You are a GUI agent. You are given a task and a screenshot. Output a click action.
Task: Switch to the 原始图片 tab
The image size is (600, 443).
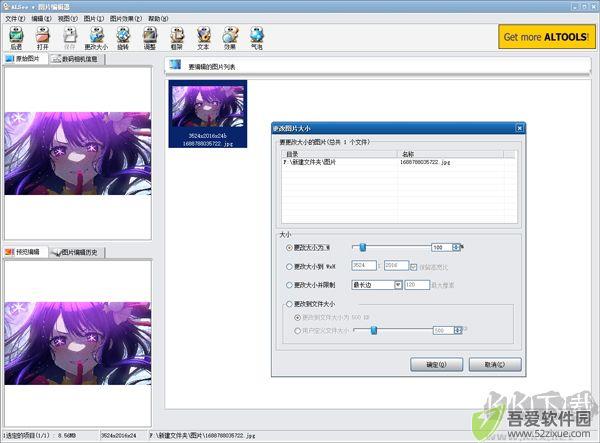click(25, 59)
